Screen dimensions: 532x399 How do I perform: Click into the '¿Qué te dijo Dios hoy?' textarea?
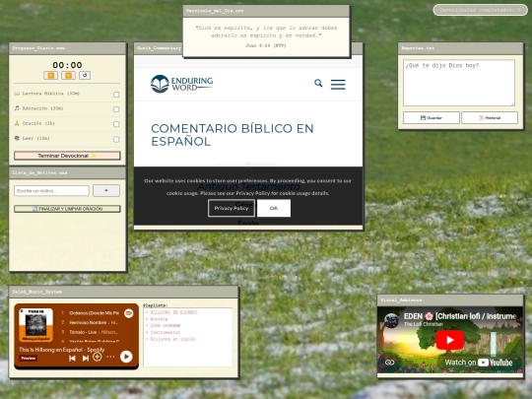[x=459, y=83]
